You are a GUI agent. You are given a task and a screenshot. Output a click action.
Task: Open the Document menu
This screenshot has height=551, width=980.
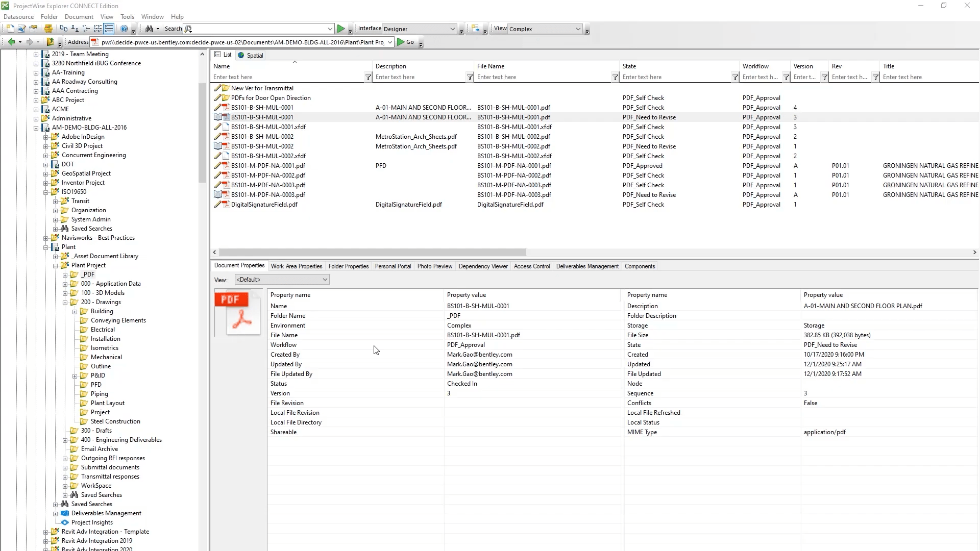coord(79,17)
